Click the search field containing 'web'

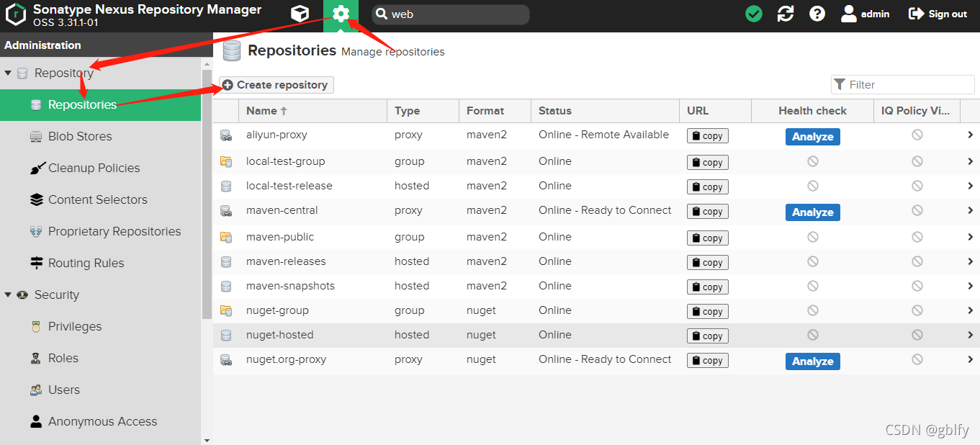pyautogui.click(x=451, y=14)
